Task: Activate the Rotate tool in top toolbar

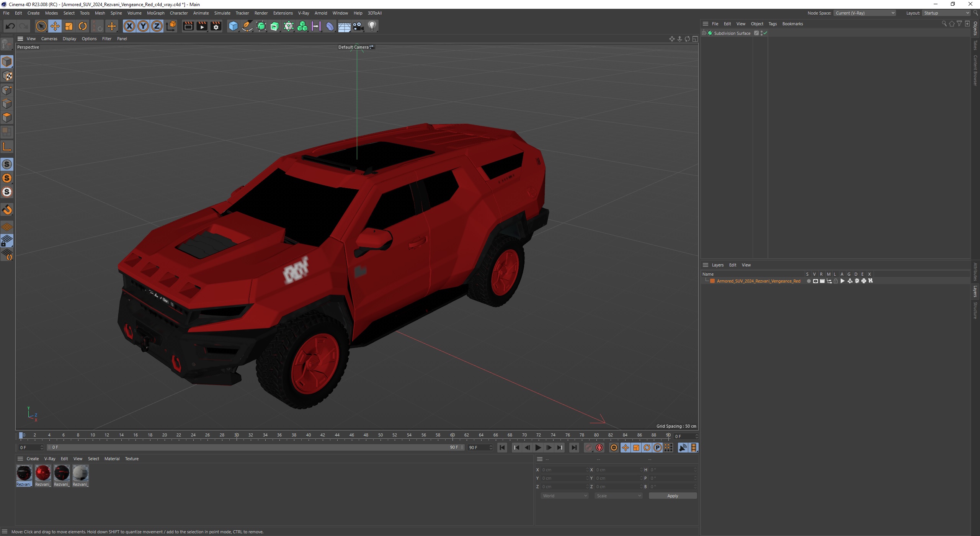Action: [x=83, y=26]
